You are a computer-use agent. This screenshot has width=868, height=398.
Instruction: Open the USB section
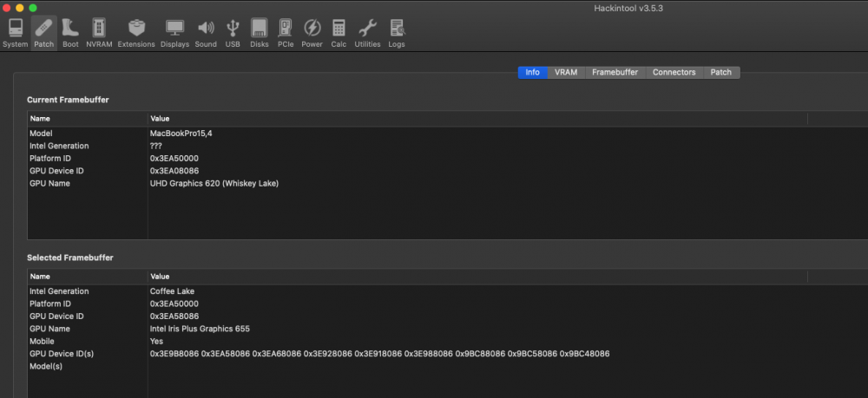pyautogui.click(x=233, y=33)
